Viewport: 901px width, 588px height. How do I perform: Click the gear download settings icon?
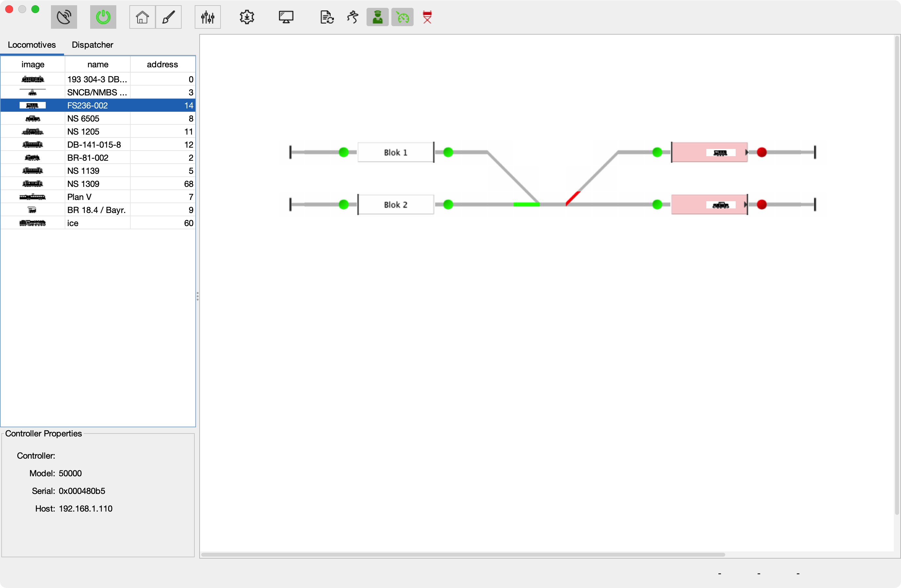247,17
